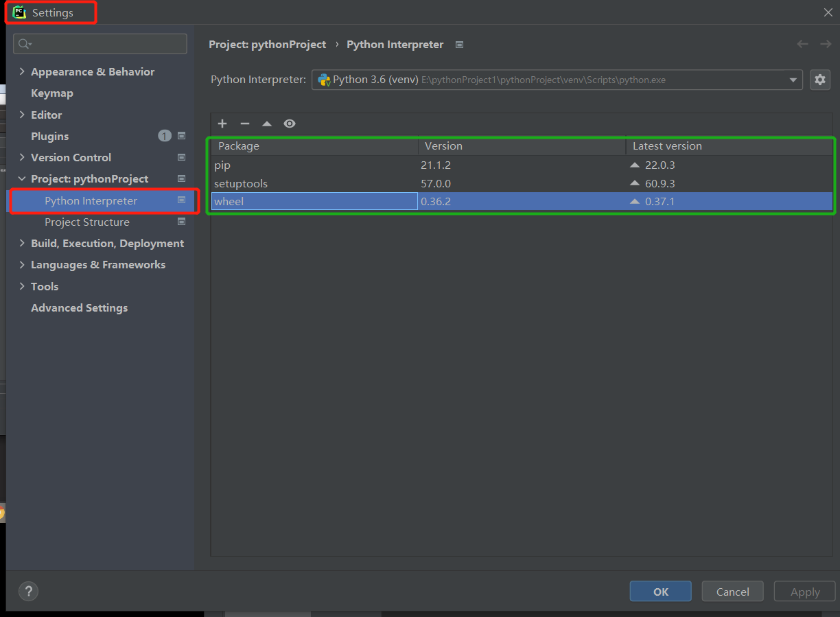The width and height of the screenshot is (840, 617).
Task: Click the Plugins update count badge
Action: [165, 136]
